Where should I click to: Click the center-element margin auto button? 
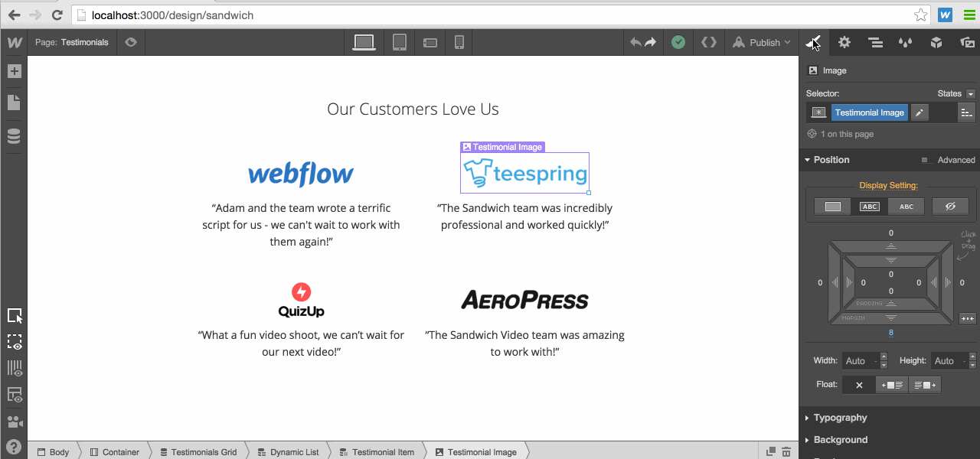click(967, 318)
